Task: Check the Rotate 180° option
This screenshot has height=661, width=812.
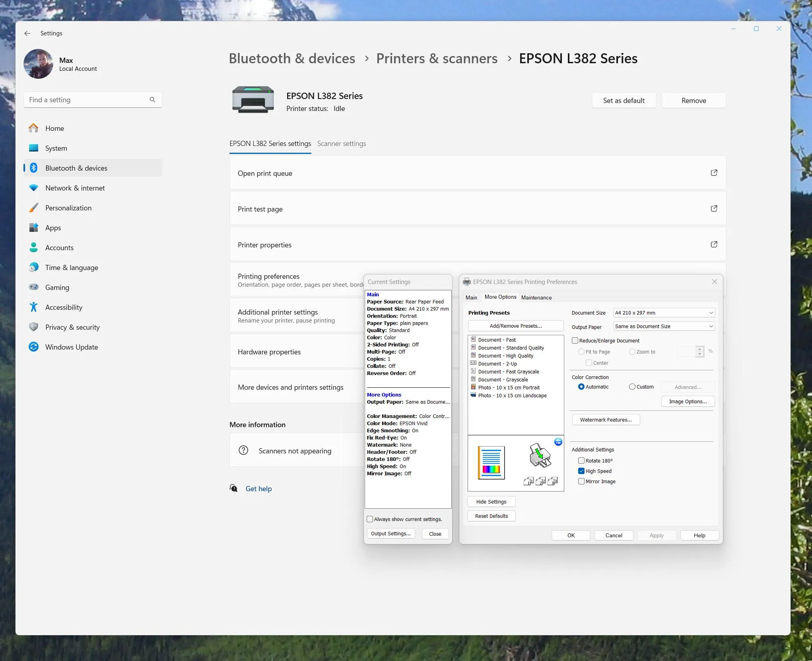Action: 581,461
